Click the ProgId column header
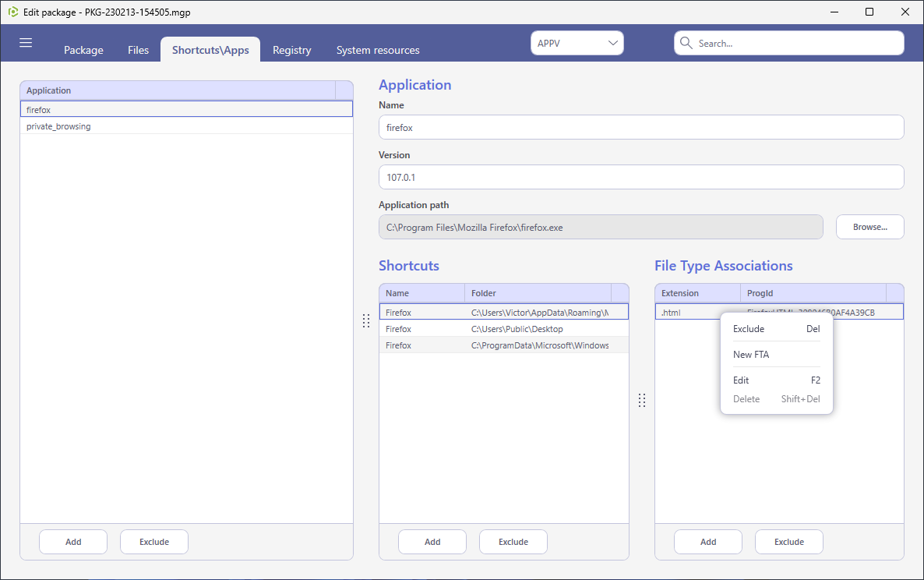The width and height of the screenshot is (924, 580). [x=813, y=293]
